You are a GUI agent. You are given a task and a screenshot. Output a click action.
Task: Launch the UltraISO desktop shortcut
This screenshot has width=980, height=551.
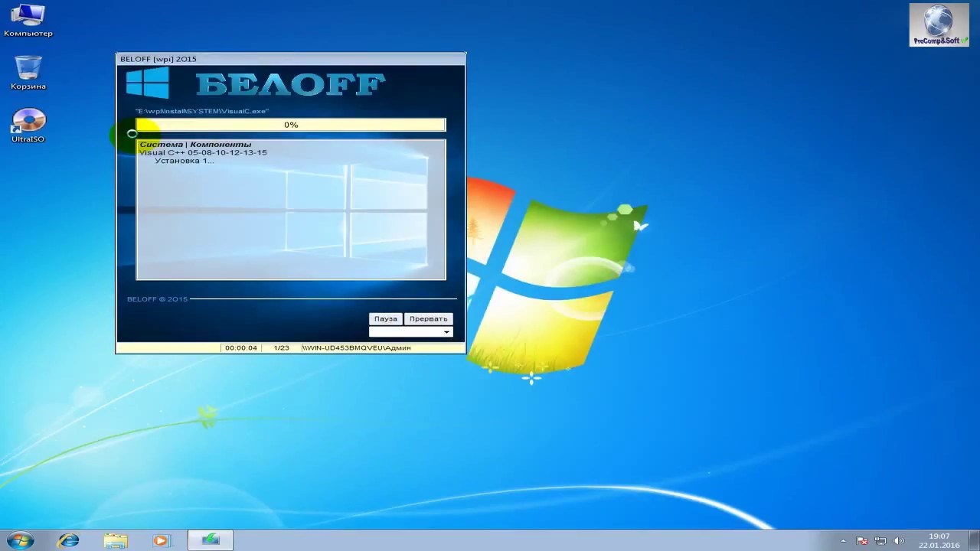pyautogui.click(x=28, y=126)
